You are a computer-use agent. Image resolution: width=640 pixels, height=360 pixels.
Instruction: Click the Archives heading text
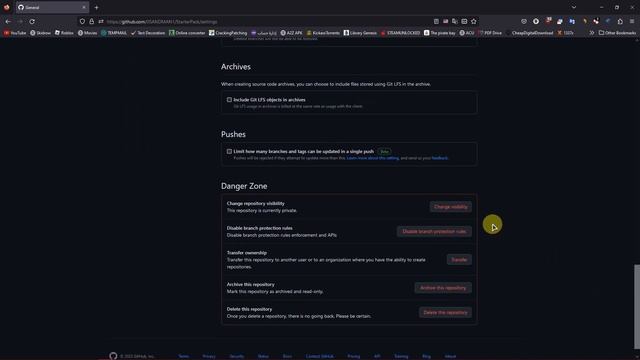(x=236, y=67)
